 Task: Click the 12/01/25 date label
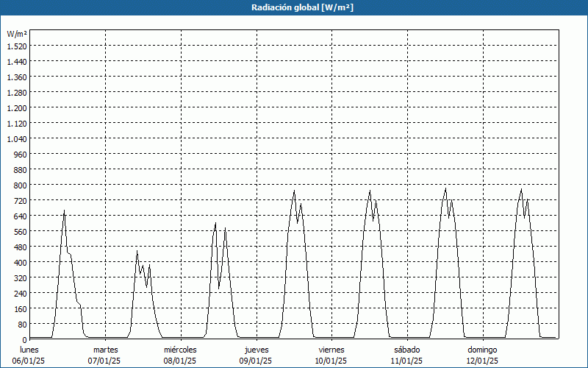482,361
